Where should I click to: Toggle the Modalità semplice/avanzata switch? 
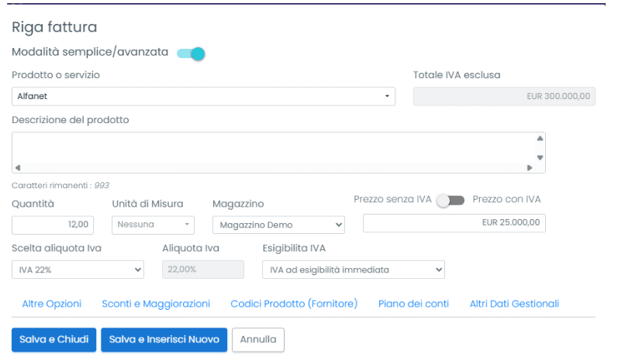pos(191,53)
